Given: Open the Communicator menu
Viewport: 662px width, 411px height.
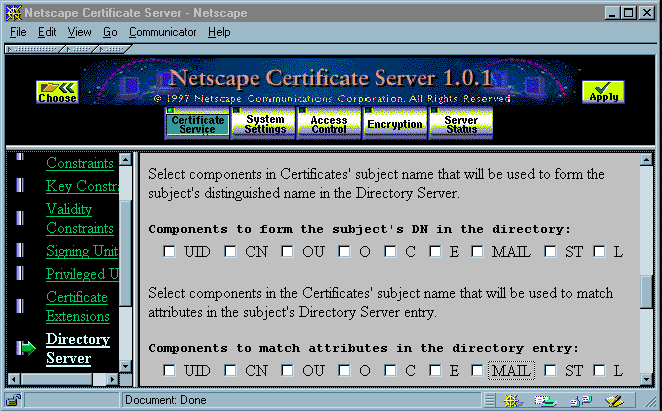Looking at the screenshot, I should point(163,32).
